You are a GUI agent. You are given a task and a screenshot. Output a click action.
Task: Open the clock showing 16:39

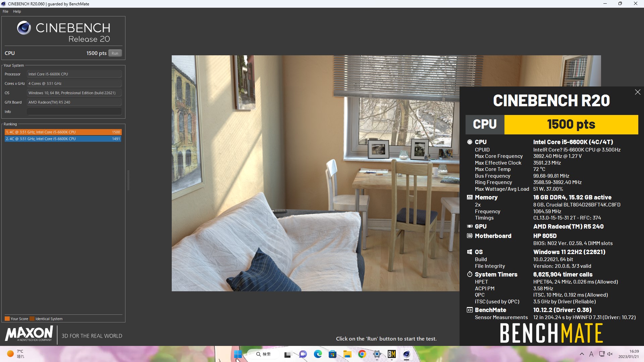pyautogui.click(x=629, y=354)
